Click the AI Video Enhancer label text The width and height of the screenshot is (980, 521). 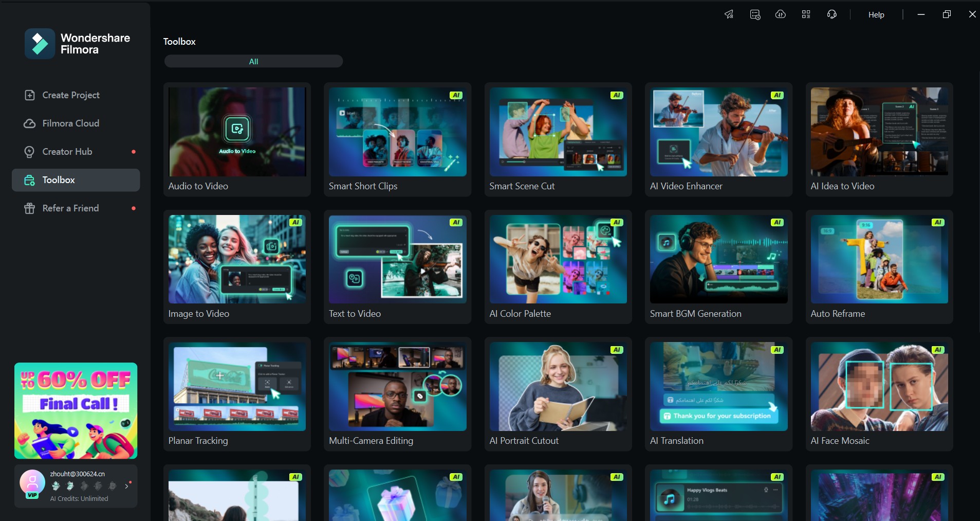click(x=686, y=186)
